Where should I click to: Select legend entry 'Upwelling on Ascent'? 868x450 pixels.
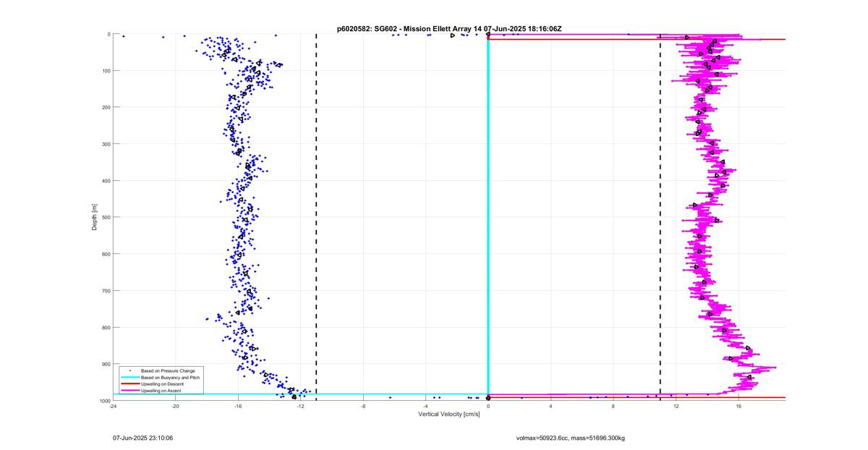[161, 391]
